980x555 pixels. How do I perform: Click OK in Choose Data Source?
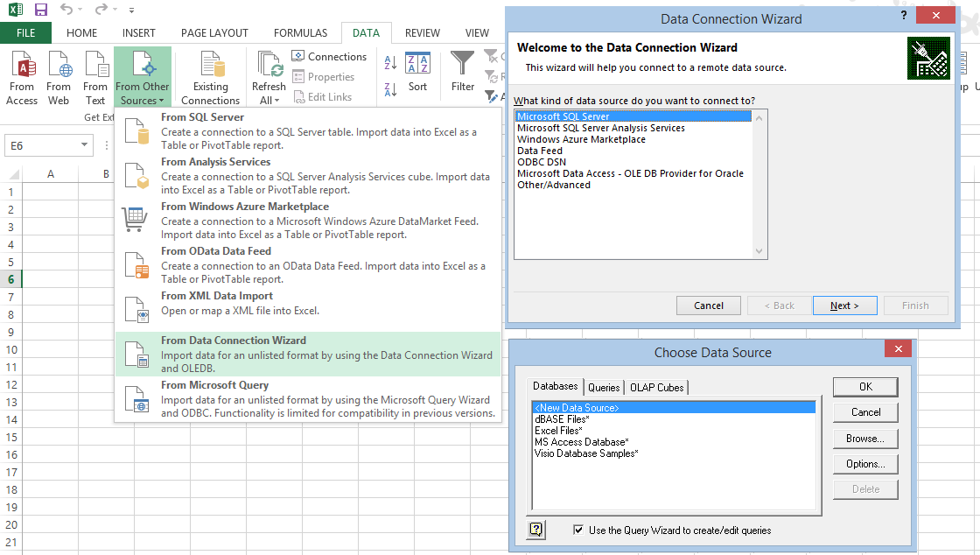coord(865,387)
